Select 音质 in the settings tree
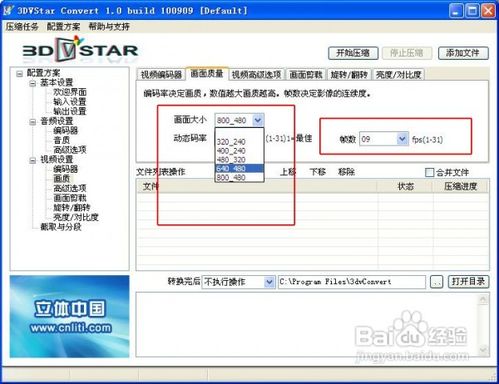Image resolution: width=499 pixels, height=384 pixels. [x=62, y=140]
